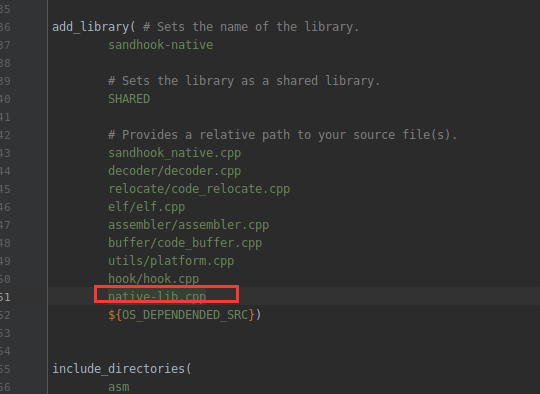Place cursor on sandhook_native.cpp entry
Screen dimensions: 540x394
click(175, 153)
